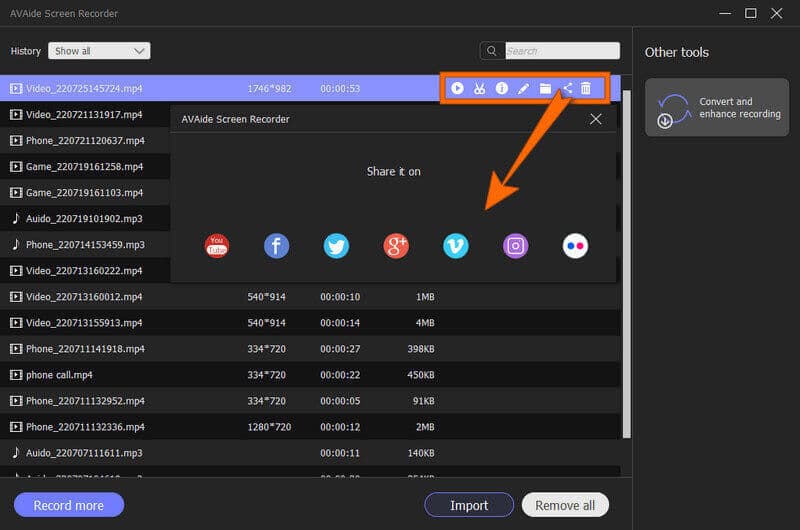Click the Record more button
This screenshot has height=530, width=800.
[x=69, y=505]
